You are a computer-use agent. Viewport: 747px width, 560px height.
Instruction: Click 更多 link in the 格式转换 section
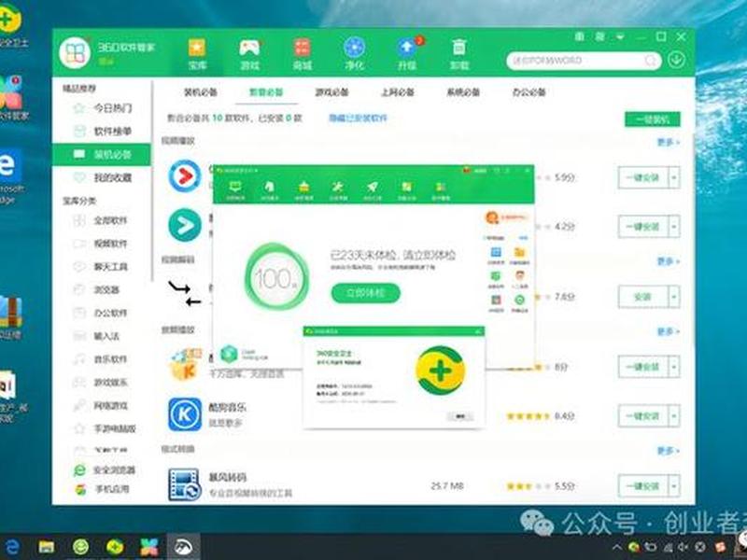pyautogui.click(x=668, y=451)
